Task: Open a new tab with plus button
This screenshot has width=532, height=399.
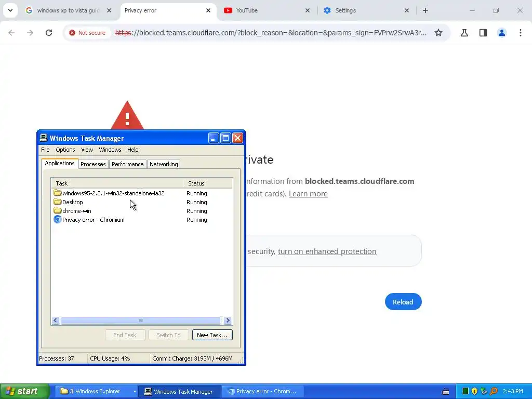Action: 425,10
